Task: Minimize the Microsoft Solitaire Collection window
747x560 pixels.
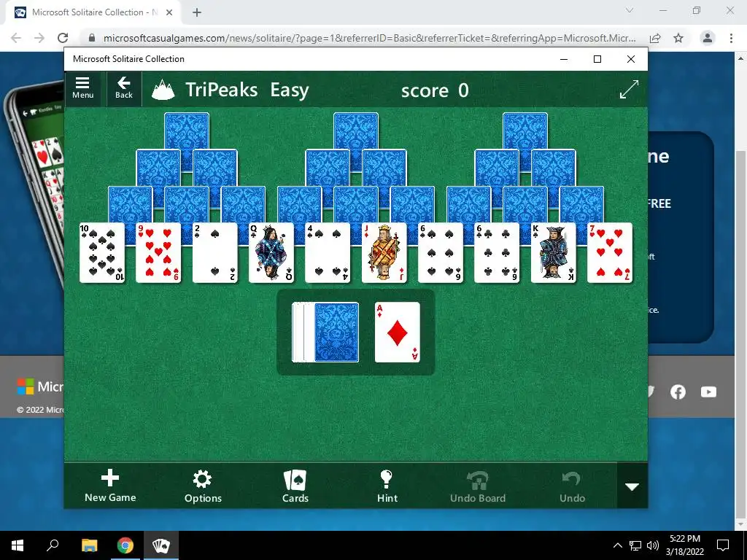Action: point(564,59)
